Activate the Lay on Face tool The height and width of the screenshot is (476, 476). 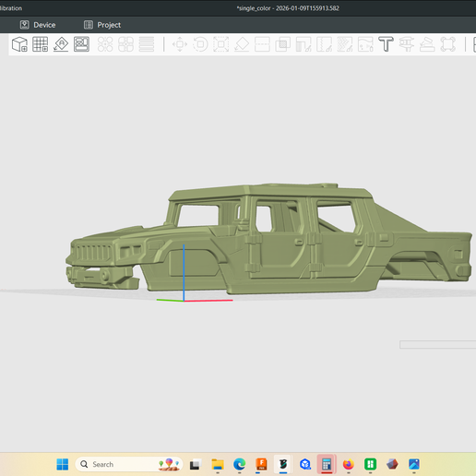click(242, 44)
